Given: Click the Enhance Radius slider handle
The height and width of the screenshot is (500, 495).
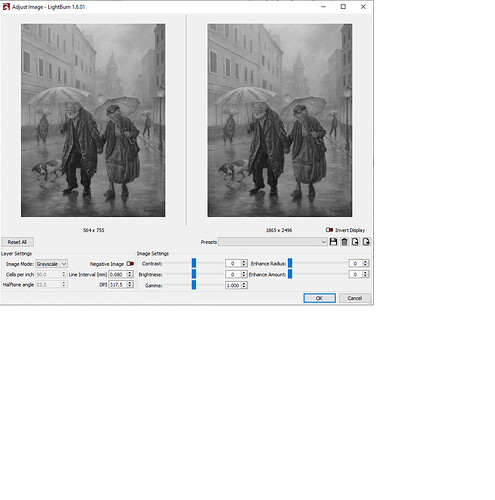Looking at the screenshot, I should pyautogui.click(x=290, y=263).
